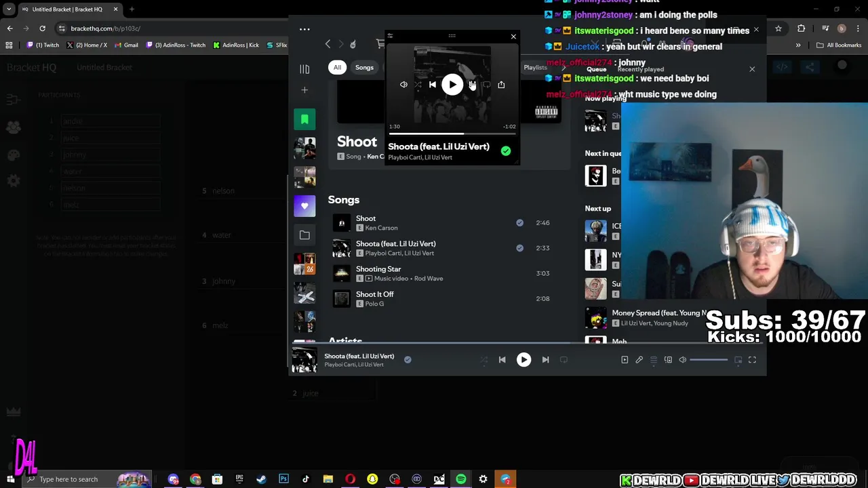868x488 pixels.
Task: Go back in Spotify navigation
Action: coord(328,44)
